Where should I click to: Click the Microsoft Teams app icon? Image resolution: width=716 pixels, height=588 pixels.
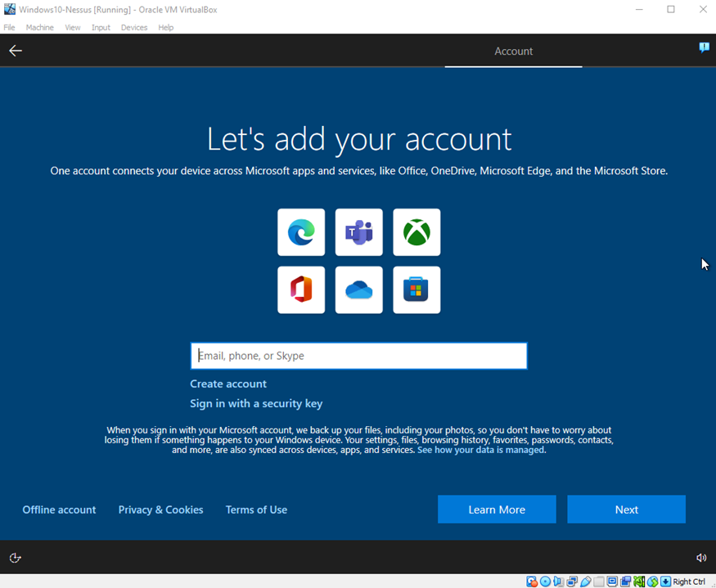coord(358,232)
